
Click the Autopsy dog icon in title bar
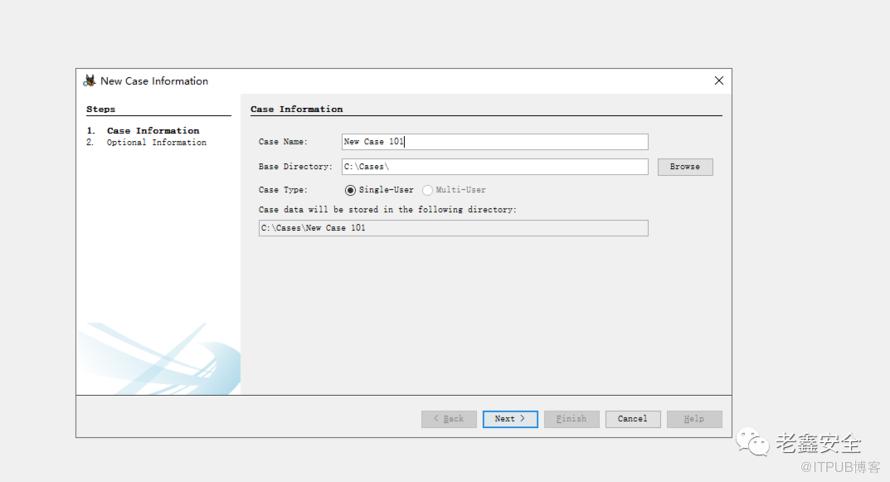click(90, 81)
